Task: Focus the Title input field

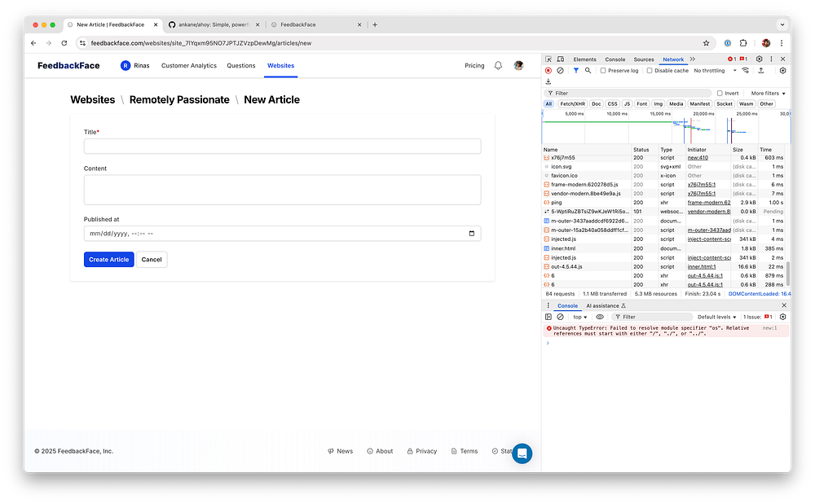Action: pyautogui.click(x=282, y=147)
